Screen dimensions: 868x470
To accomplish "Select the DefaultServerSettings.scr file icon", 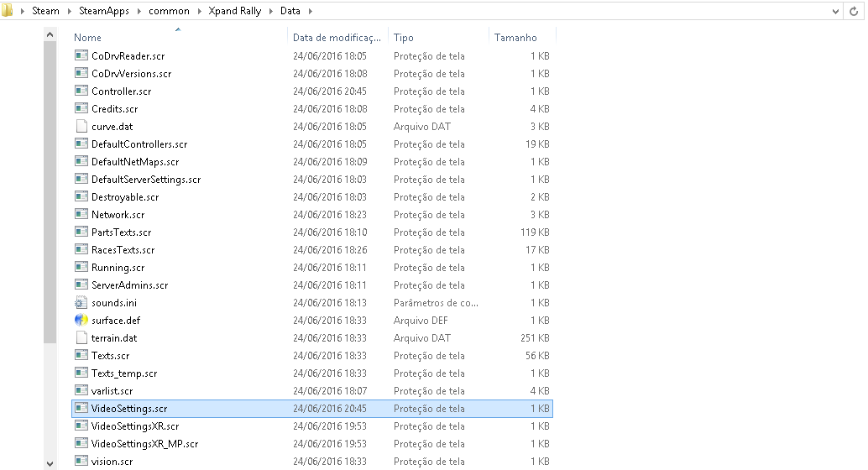I will click(x=81, y=179).
